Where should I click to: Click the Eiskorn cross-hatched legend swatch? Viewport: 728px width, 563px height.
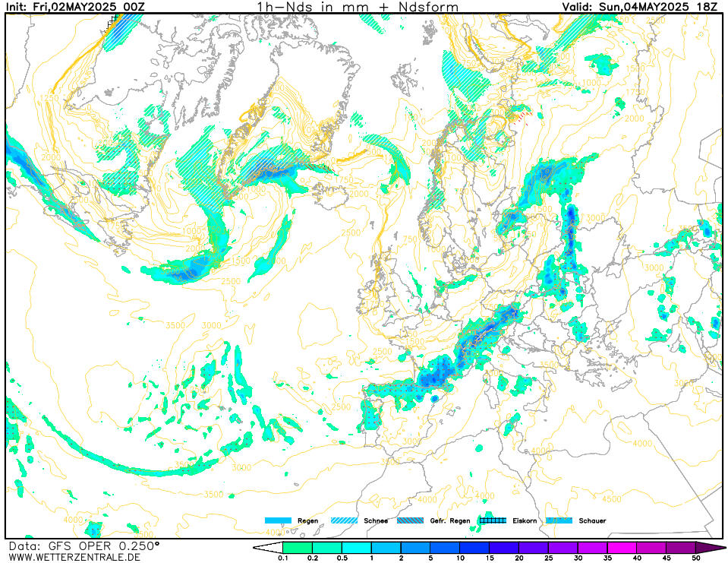(493, 520)
